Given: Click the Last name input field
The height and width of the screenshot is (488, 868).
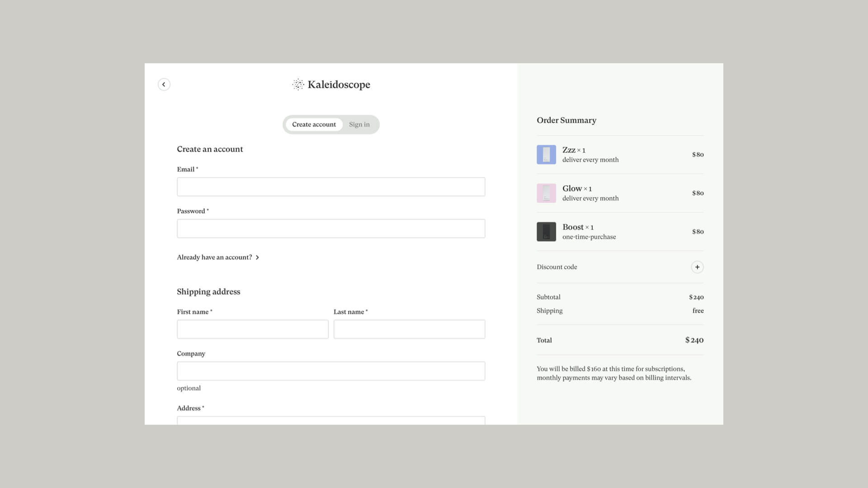Looking at the screenshot, I should pos(409,329).
